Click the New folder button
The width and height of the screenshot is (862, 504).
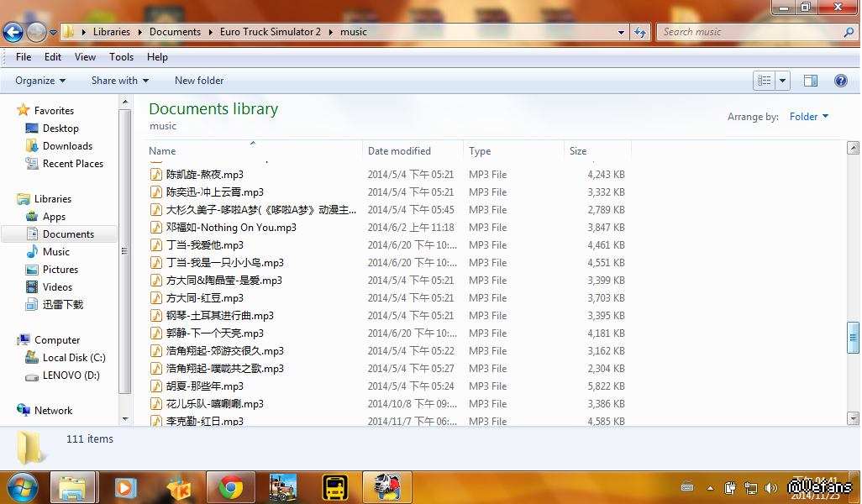click(x=199, y=81)
